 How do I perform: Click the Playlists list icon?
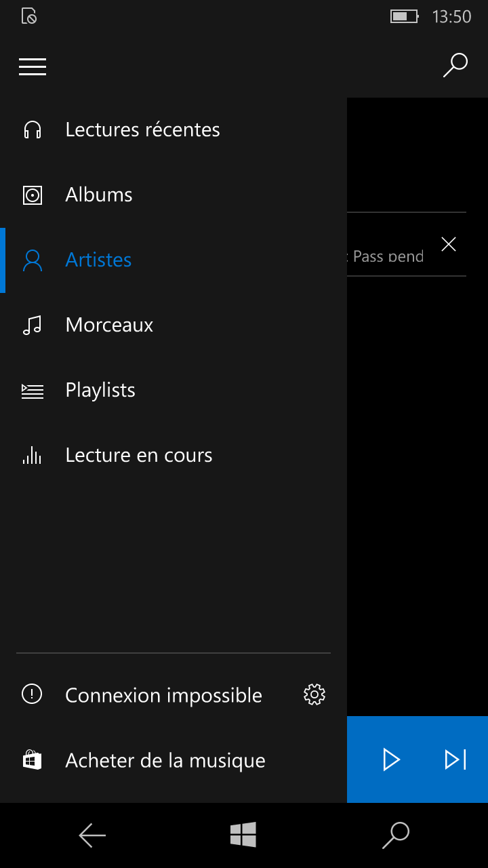point(33,391)
